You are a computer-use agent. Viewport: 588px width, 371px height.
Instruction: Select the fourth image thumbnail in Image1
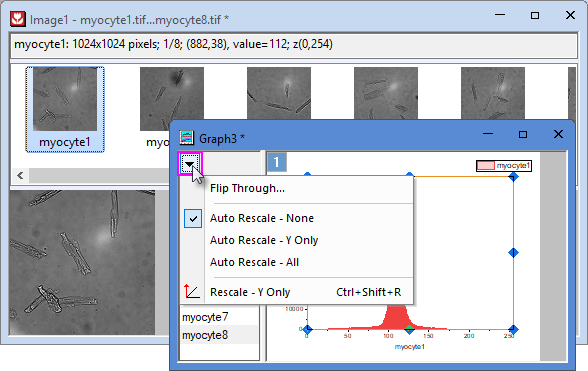[x=386, y=93]
